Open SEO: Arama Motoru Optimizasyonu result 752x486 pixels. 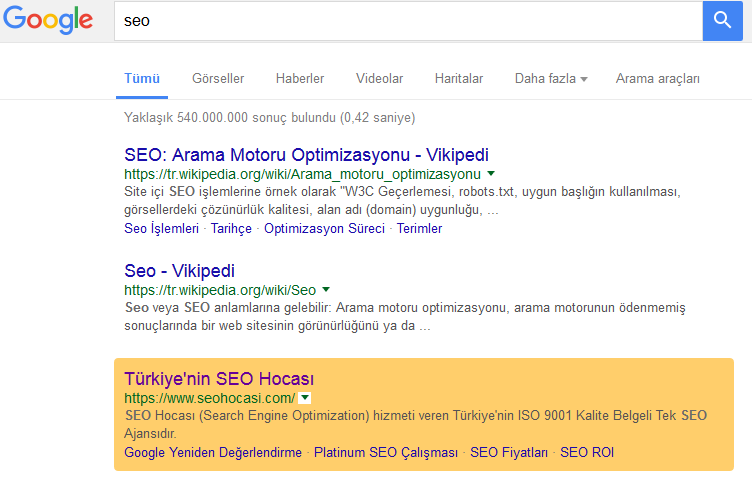click(306, 155)
